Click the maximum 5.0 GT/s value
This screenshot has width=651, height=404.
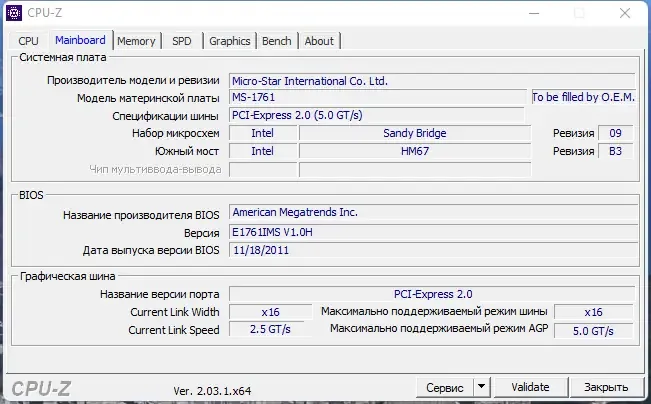(x=593, y=331)
